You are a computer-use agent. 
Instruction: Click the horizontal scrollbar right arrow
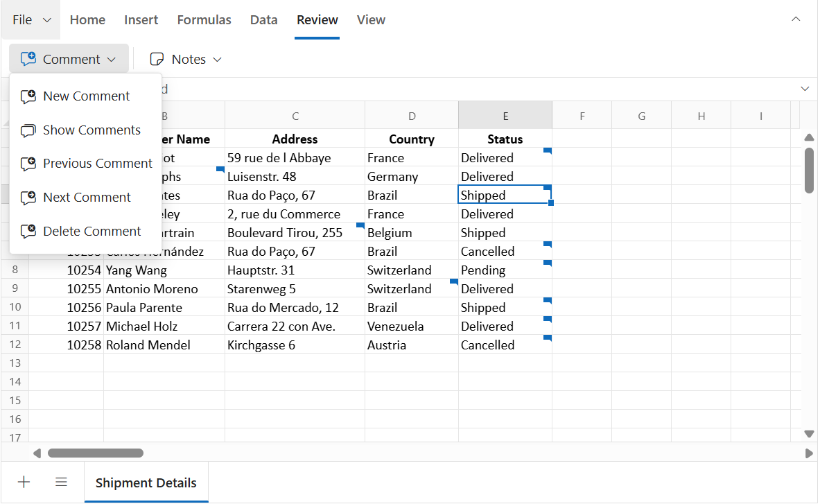[809, 453]
